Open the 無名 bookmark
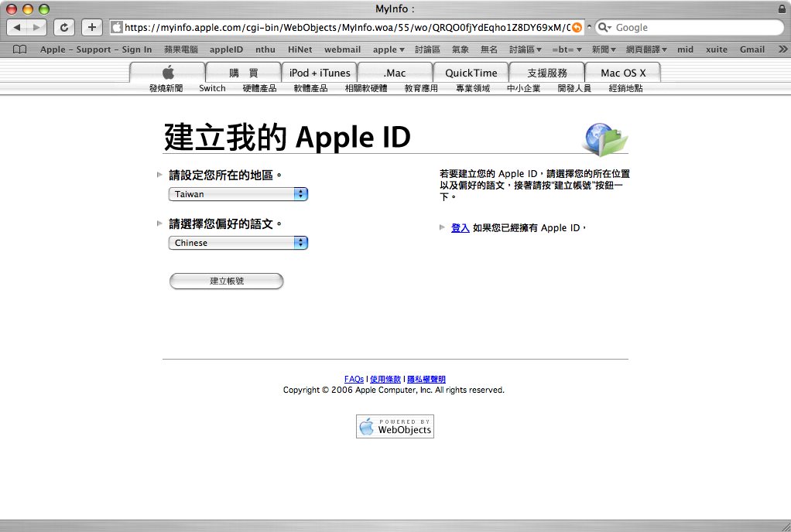Screen dimensions: 791x532 pyautogui.click(x=489, y=49)
